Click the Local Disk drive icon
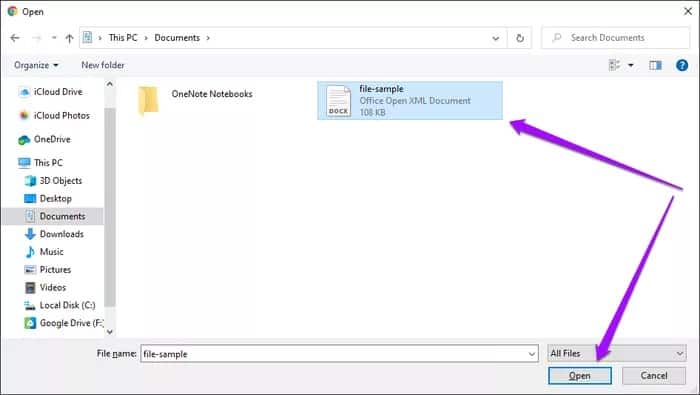 point(30,306)
